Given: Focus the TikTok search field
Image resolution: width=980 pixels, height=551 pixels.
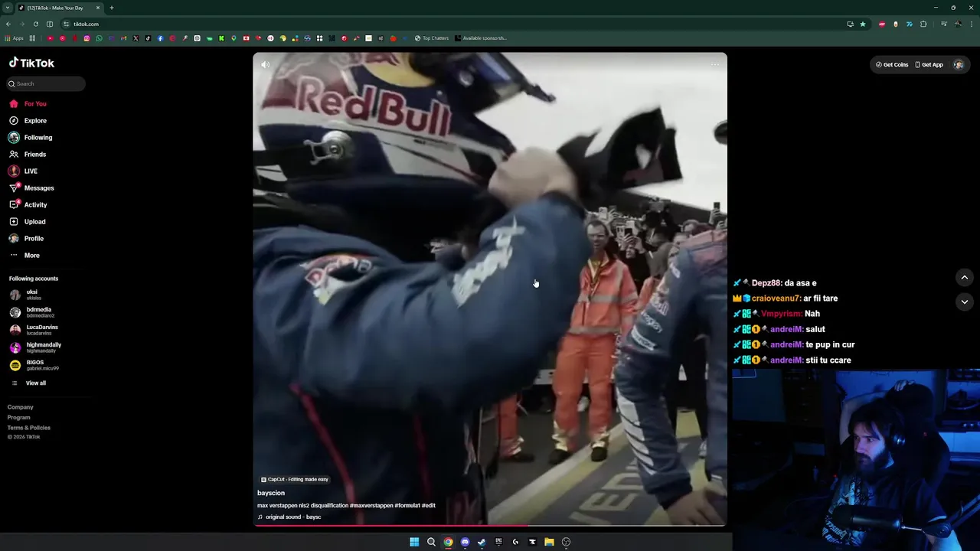Looking at the screenshot, I should click(x=47, y=83).
